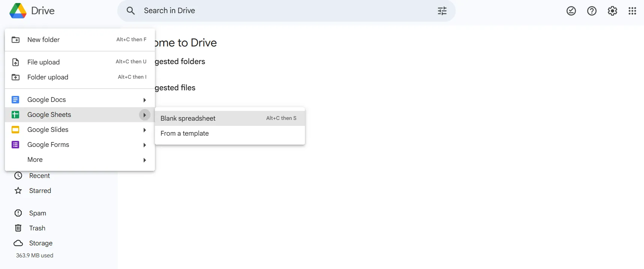Open Trash in the sidebar
Image resolution: width=644 pixels, height=269 pixels.
(x=37, y=228)
